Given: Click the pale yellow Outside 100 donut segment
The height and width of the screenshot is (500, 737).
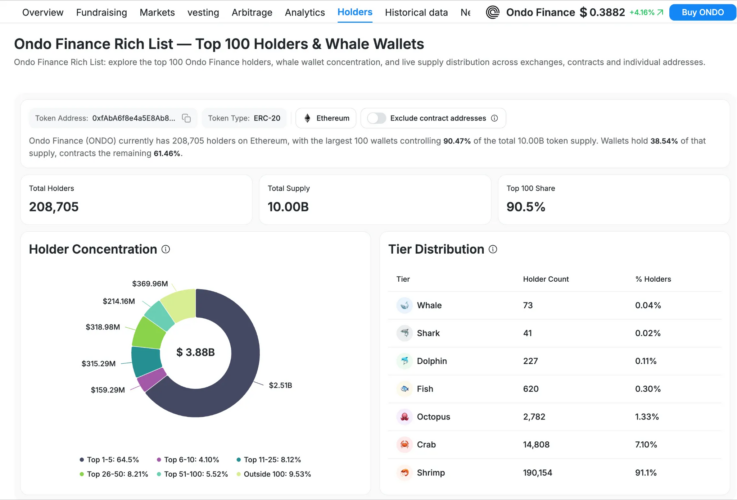Looking at the screenshot, I should coord(181,303).
